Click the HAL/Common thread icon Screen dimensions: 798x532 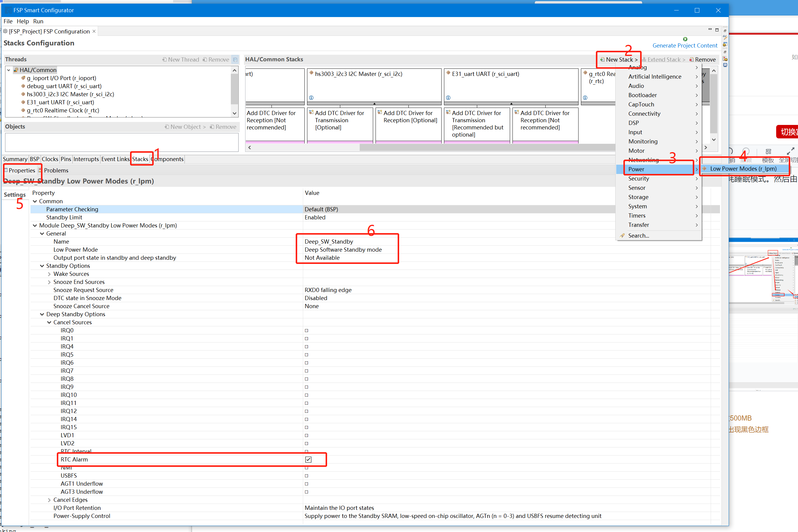[16, 70]
